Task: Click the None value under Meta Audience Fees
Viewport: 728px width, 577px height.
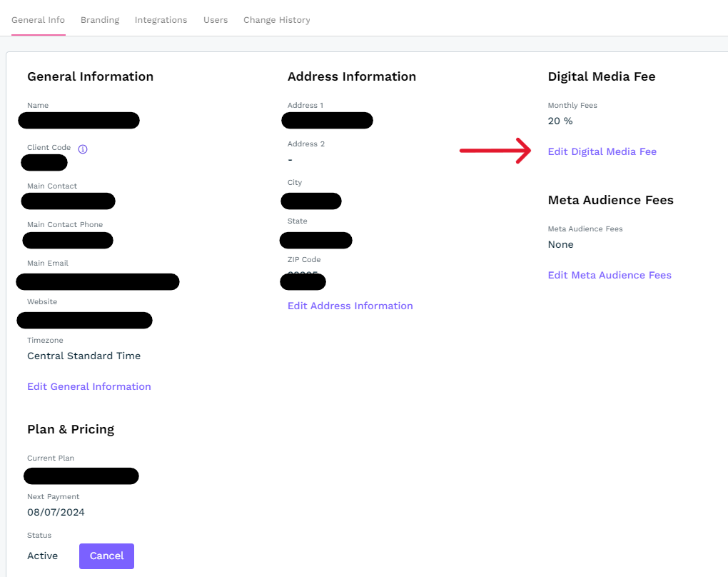Action: [x=560, y=244]
